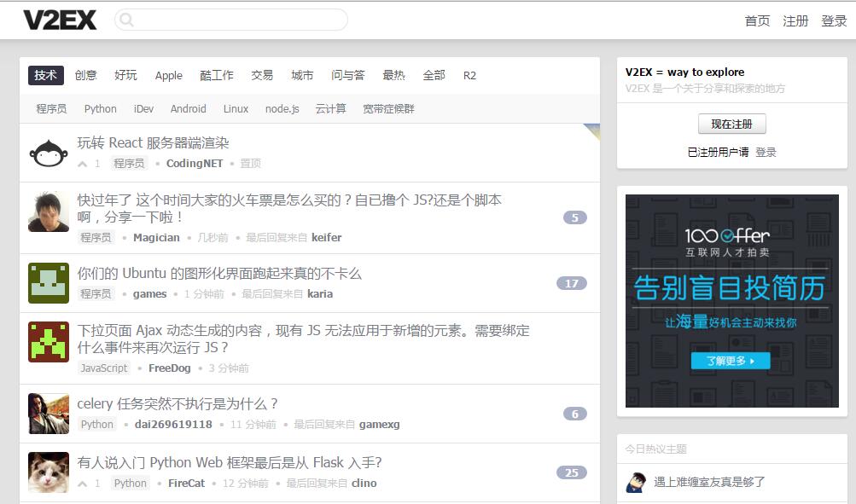Click the search magnifier icon
The width and height of the screenshot is (856, 504).
(127, 20)
